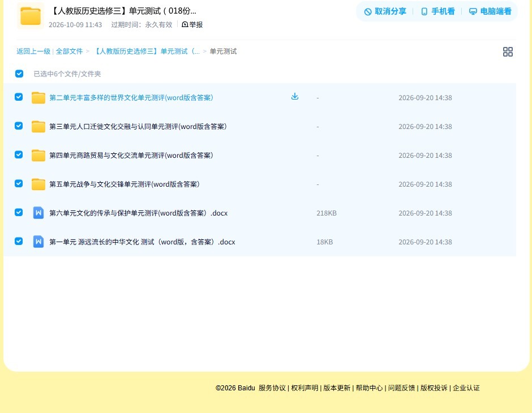
Task: Click 举报 report link
Action: 192,24
